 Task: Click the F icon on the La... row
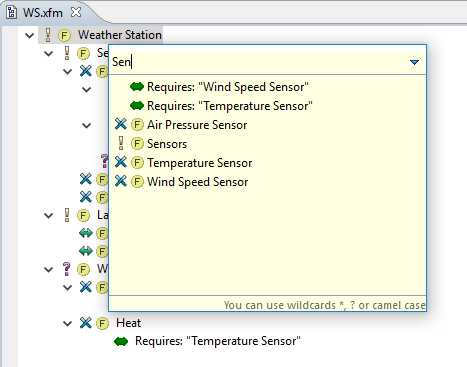(83, 216)
